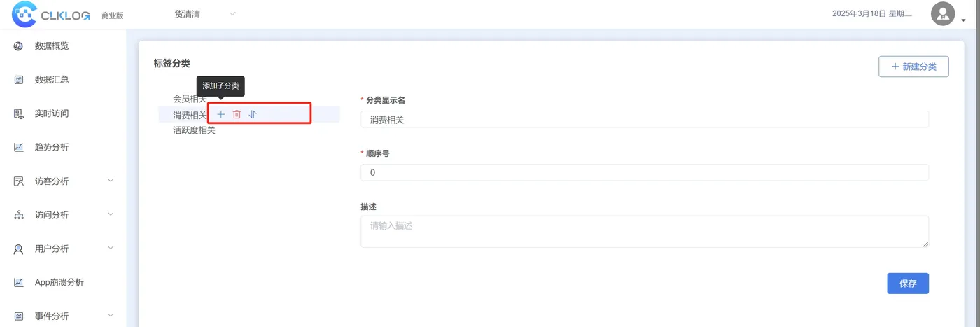Expand the 访客分析 submenu chevron
This screenshot has height=327, width=980.
(x=111, y=181)
